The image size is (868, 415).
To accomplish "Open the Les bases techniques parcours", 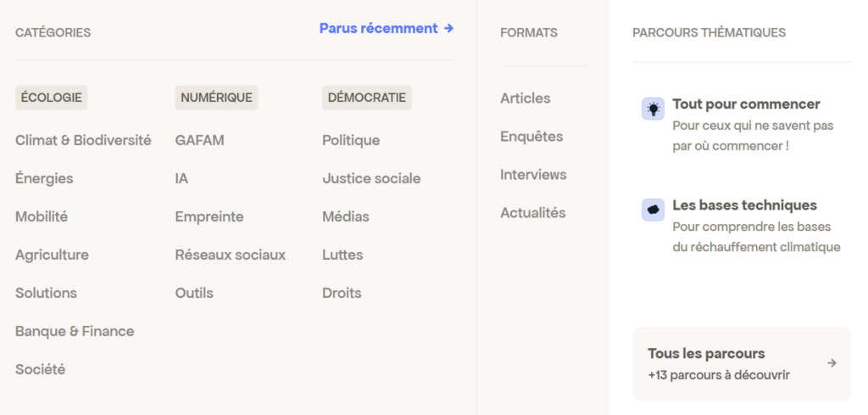I will [x=744, y=205].
